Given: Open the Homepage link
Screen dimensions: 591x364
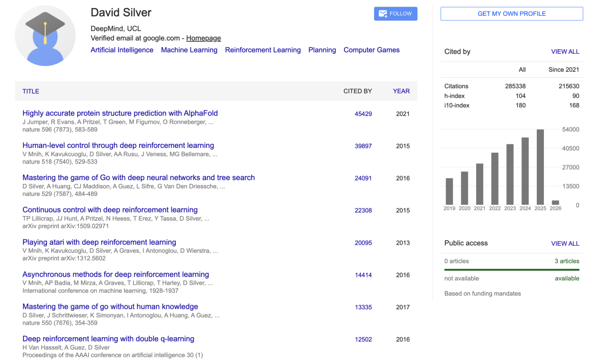Looking at the screenshot, I should pyautogui.click(x=203, y=38).
